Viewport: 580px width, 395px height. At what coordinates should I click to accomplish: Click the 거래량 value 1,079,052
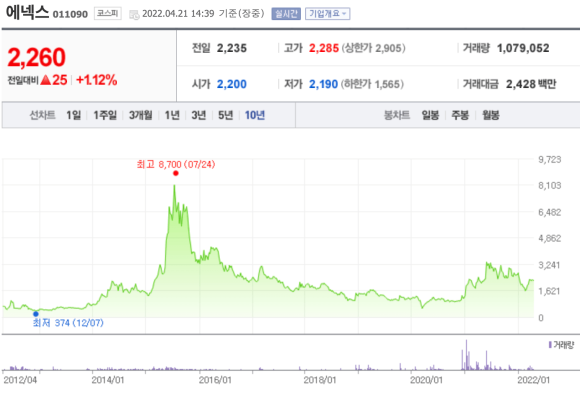(x=523, y=48)
